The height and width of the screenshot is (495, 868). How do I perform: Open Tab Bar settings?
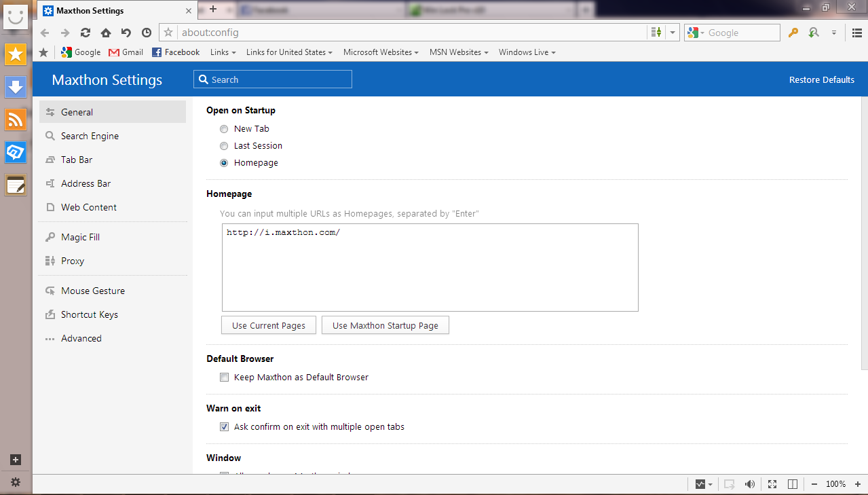tap(113, 160)
